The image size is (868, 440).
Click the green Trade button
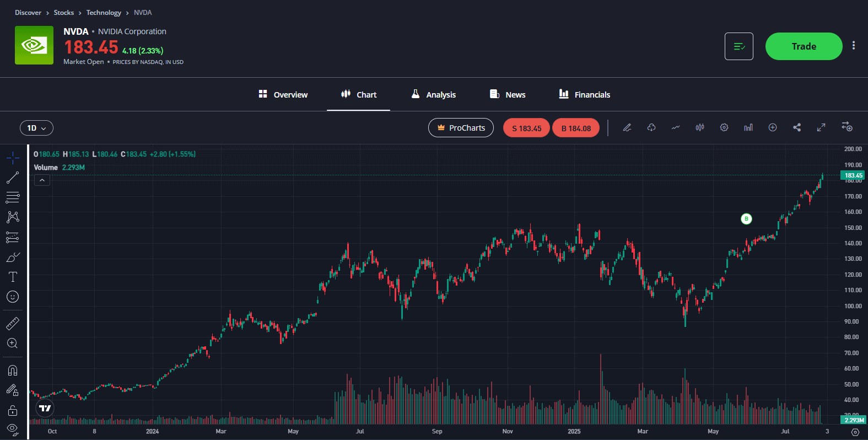click(804, 46)
